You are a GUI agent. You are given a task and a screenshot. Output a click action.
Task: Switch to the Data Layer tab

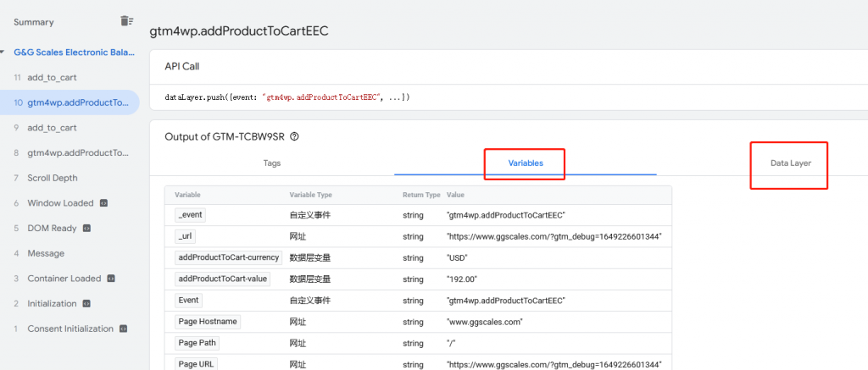pos(791,163)
